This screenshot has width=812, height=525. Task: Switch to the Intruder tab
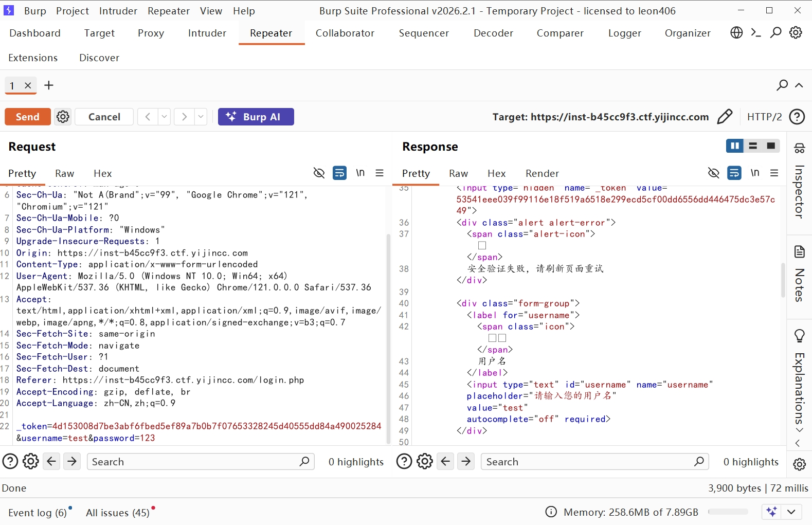coord(207,33)
